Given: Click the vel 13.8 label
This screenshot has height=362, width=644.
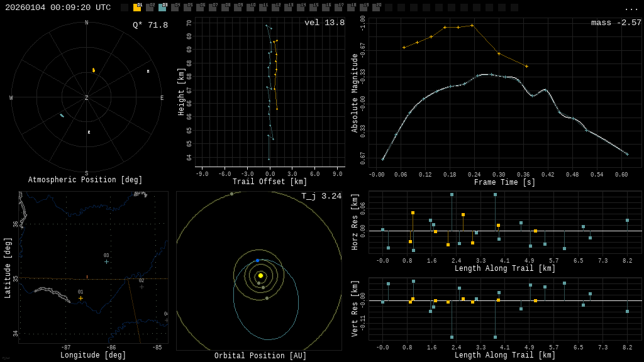Looking at the screenshot, I should click(325, 23).
